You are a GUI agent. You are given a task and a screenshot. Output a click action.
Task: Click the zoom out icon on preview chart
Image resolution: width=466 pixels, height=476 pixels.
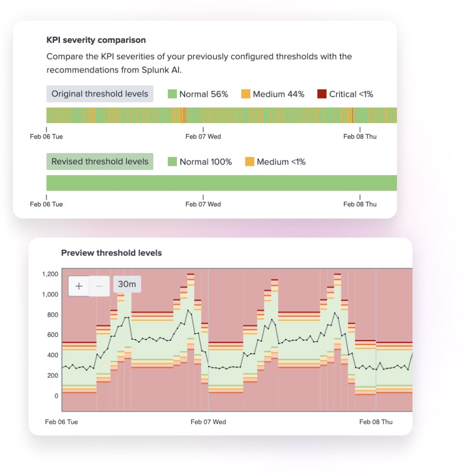pyautogui.click(x=98, y=286)
